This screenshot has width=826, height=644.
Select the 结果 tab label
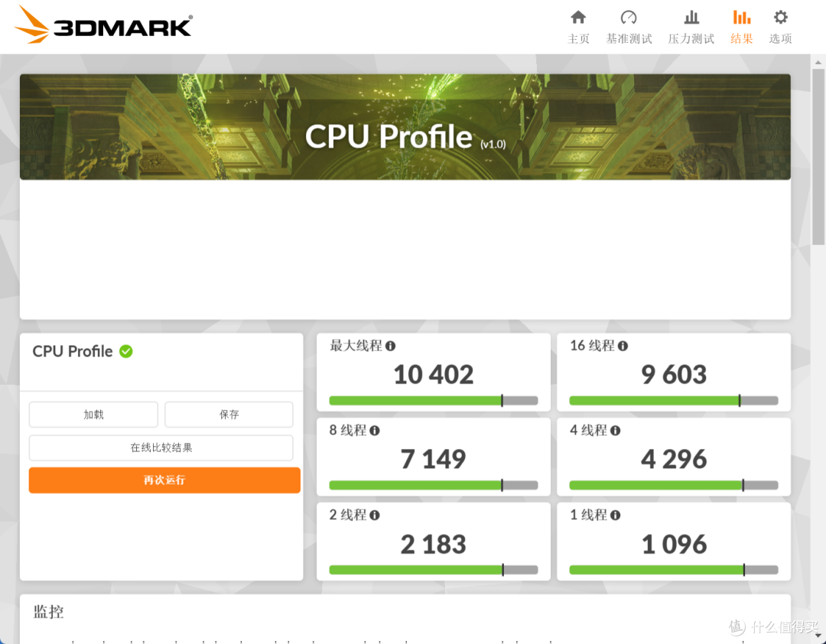click(x=741, y=38)
